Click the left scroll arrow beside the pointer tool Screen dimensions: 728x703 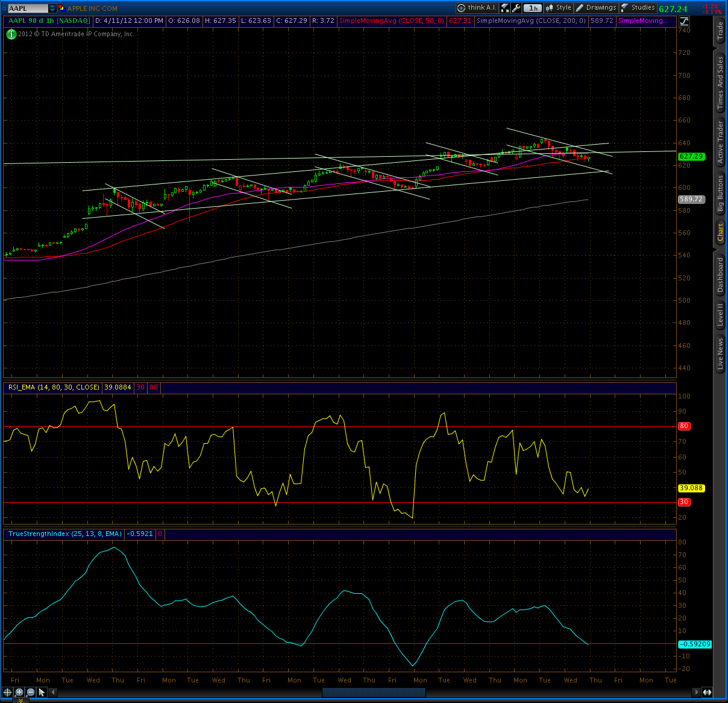(53, 692)
